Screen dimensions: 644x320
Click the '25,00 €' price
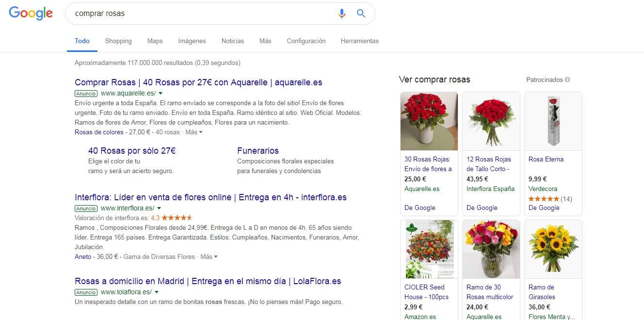tap(416, 179)
